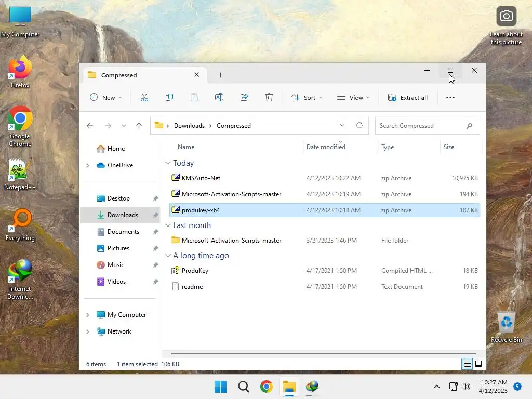Open Recycle Bin on desktop

click(506, 327)
